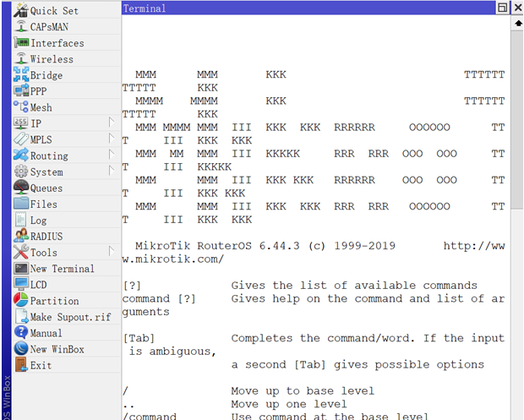524x420 pixels.
Task: Close the Terminal window
Action: [x=517, y=8]
